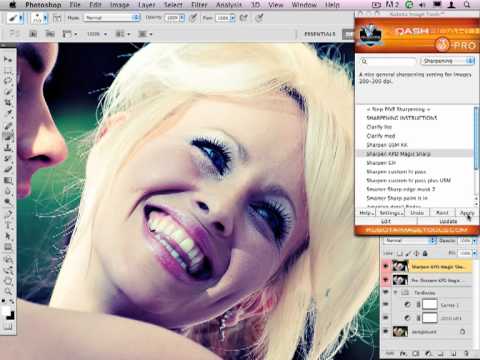
Task: Click the Apply button in Dash panel
Action: point(466,213)
